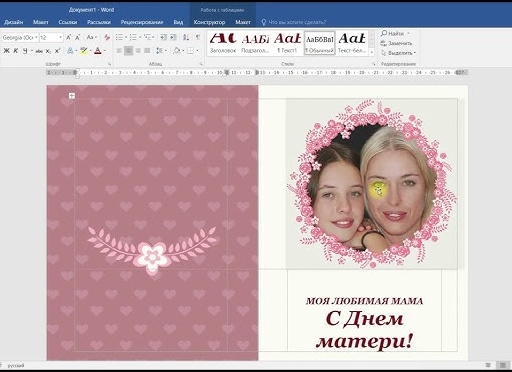Open the underline style dropdown arrow
Screen dimensions: 512x372
32,51
